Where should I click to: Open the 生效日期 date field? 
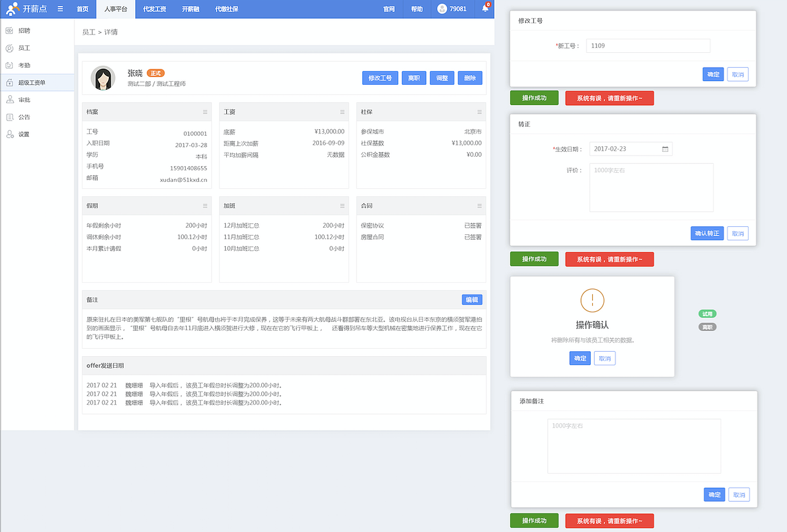click(631, 149)
